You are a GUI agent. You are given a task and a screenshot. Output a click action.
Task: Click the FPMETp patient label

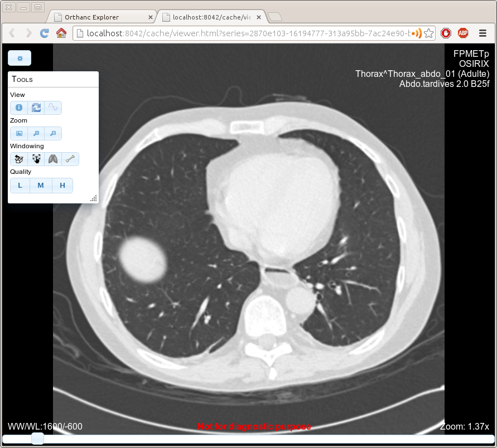[471, 54]
